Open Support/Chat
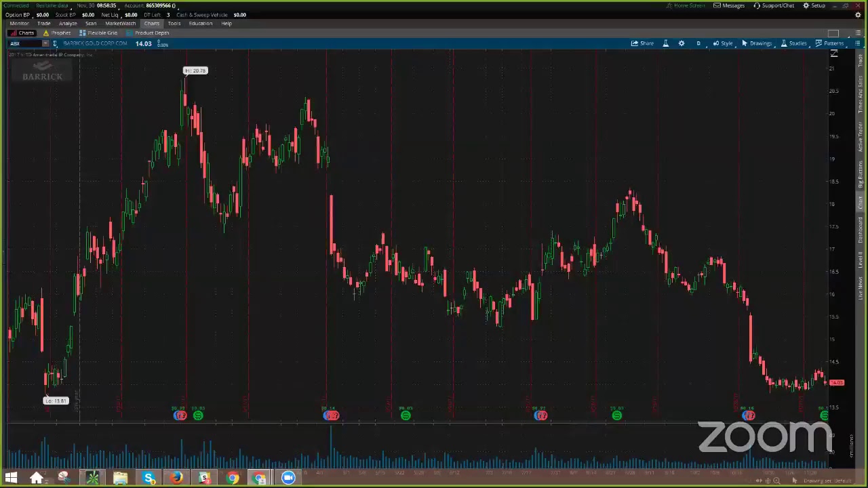 click(x=774, y=5)
